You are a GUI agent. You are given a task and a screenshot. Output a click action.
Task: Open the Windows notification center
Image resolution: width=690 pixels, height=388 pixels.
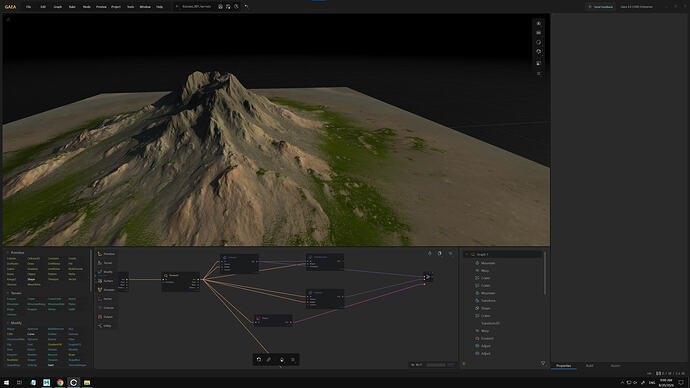(x=681, y=383)
